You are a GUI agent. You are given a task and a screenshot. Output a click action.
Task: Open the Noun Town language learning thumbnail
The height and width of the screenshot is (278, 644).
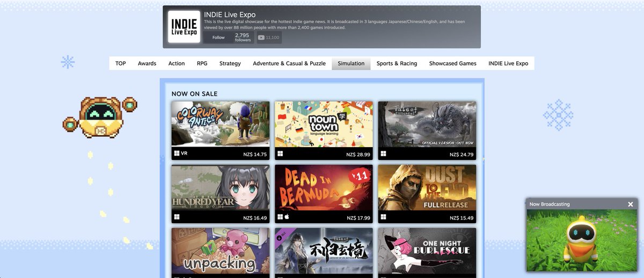point(324,124)
